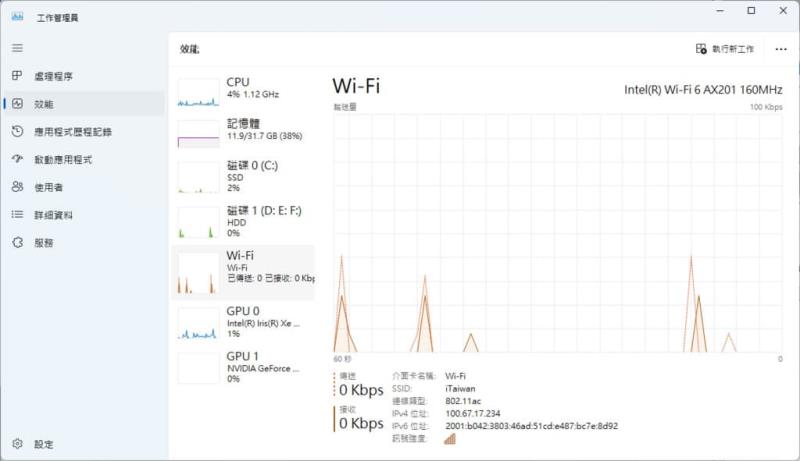Select the 效能 (Performance) sidebar icon
This screenshot has height=461, width=800.
point(17,104)
